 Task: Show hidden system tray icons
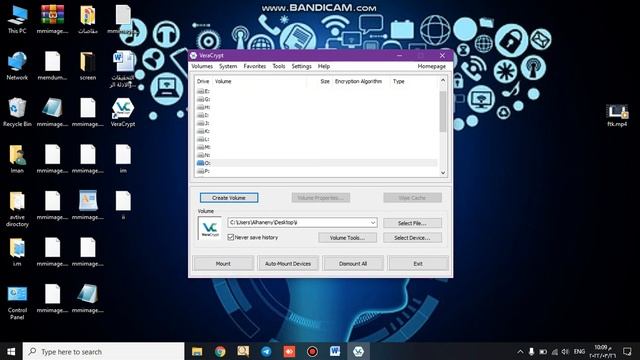point(520,351)
